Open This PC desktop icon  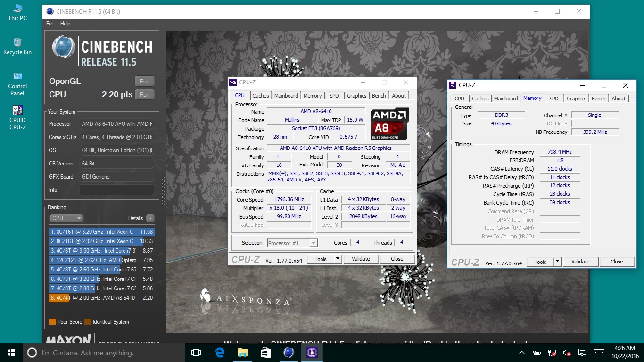point(17,12)
